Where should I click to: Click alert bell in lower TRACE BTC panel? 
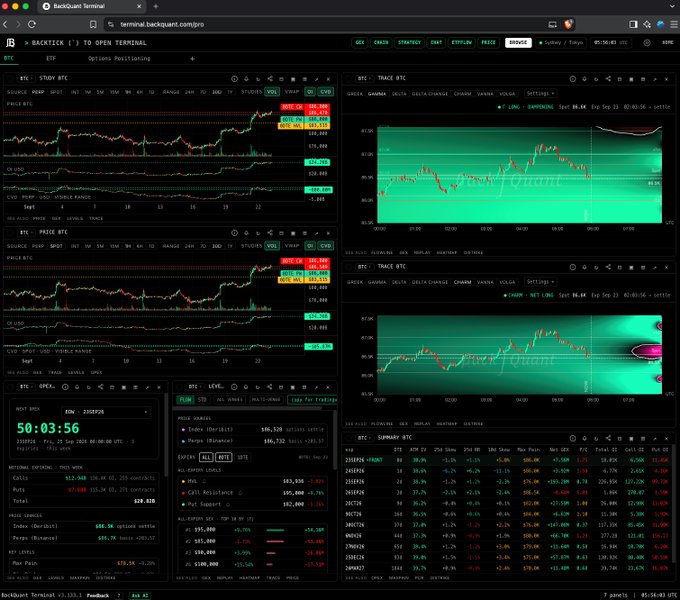(585, 267)
